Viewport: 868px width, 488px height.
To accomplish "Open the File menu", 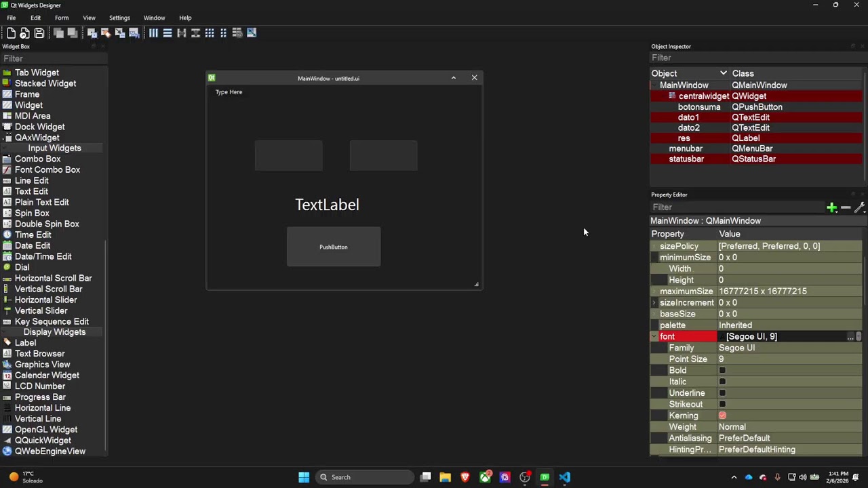I will click(12, 18).
